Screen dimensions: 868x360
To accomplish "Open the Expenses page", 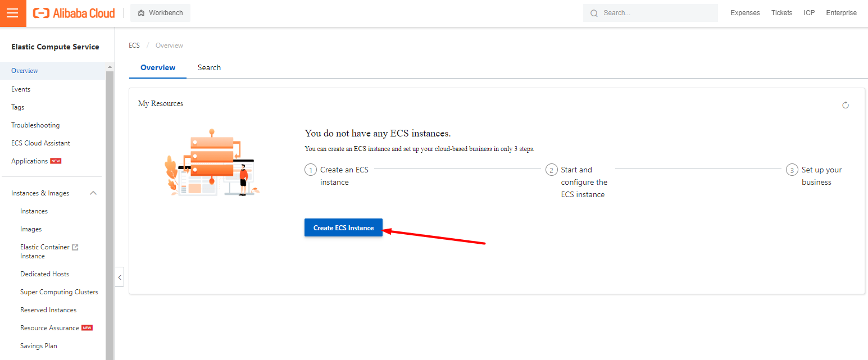I will pos(745,12).
